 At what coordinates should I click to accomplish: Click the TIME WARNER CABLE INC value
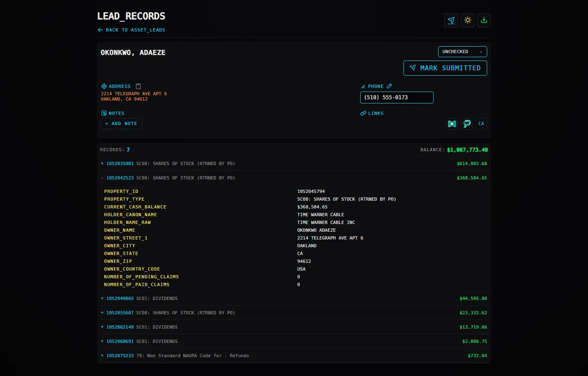point(326,222)
